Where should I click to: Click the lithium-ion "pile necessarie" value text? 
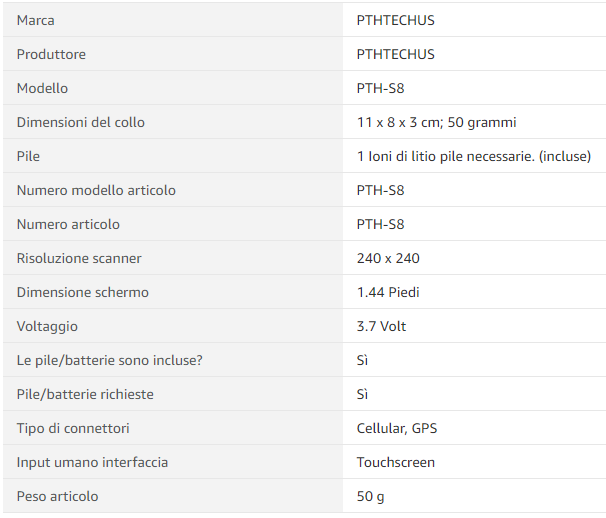473,156
